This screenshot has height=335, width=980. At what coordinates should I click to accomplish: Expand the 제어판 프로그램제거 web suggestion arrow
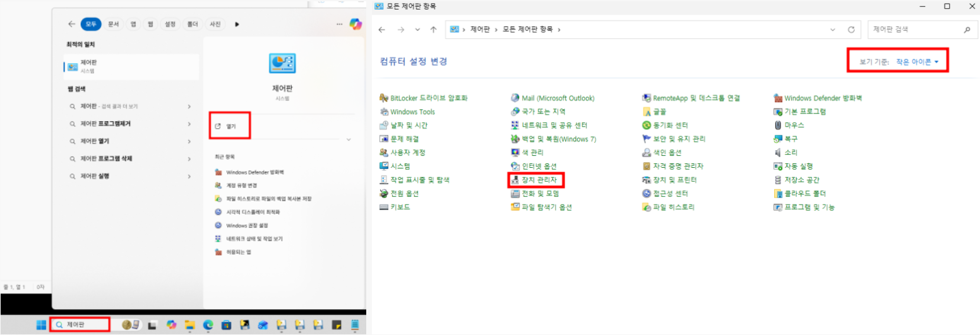[x=189, y=124]
